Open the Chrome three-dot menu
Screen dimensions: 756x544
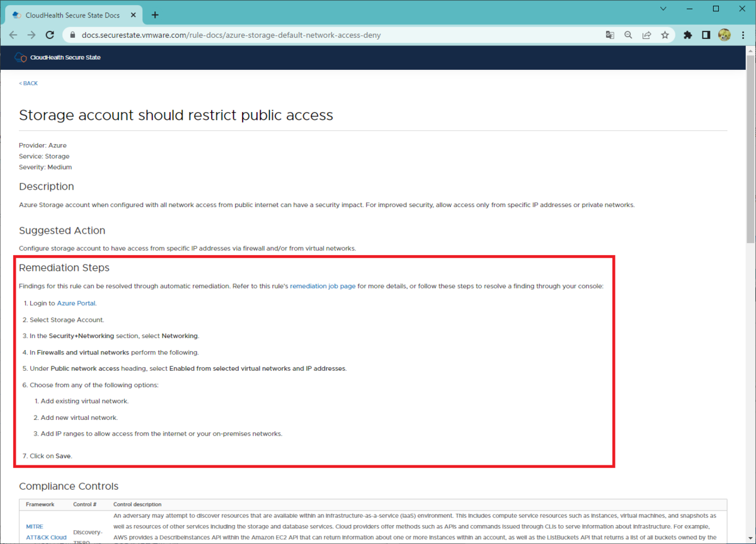point(743,35)
